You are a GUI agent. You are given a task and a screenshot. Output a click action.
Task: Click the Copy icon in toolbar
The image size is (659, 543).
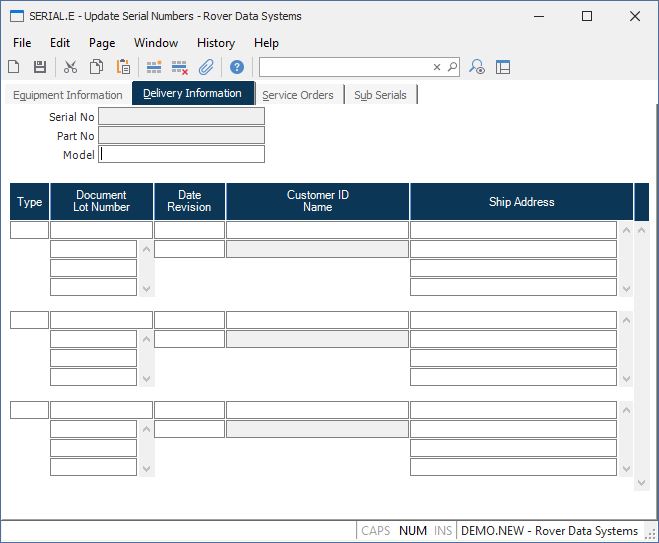pyautogui.click(x=97, y=67)
